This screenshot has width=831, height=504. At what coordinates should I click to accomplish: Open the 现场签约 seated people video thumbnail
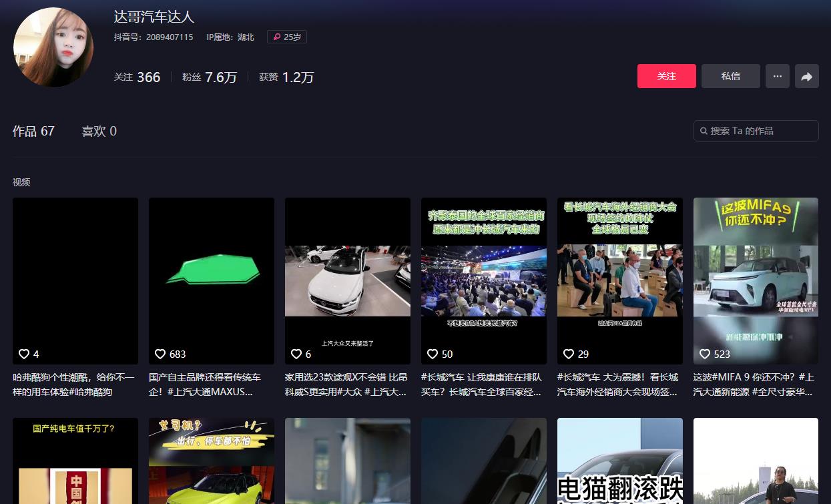(x=620, y=281)
